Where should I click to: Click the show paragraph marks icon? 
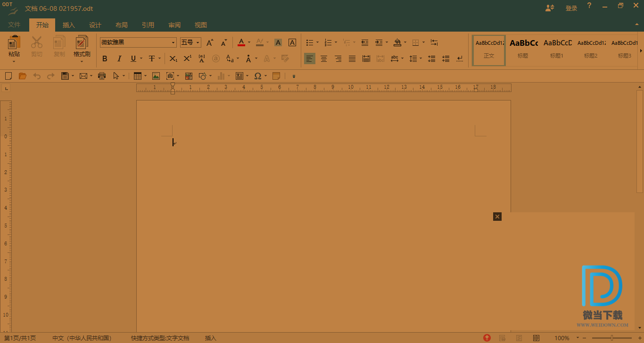tap(460, 59)
